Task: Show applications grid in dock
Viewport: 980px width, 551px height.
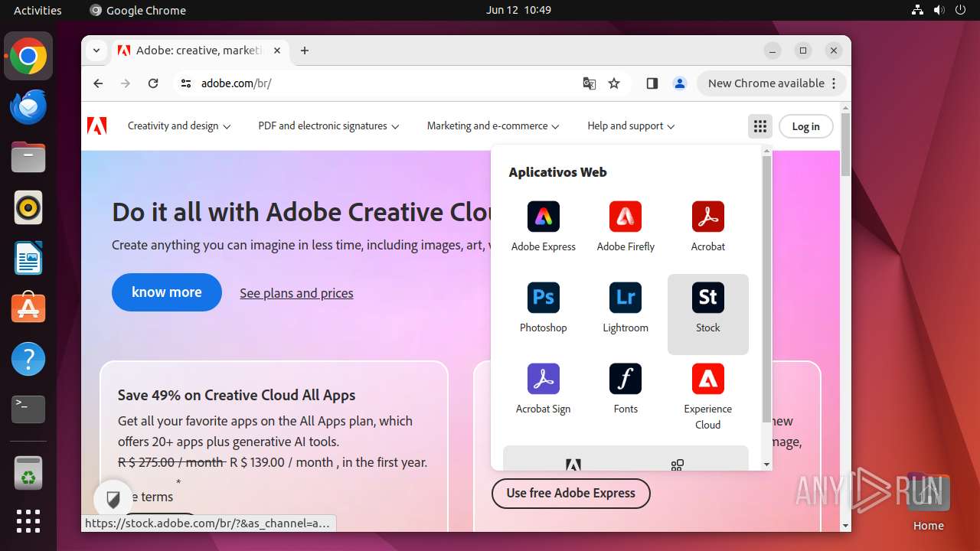Action: click(x=28, y=521)
